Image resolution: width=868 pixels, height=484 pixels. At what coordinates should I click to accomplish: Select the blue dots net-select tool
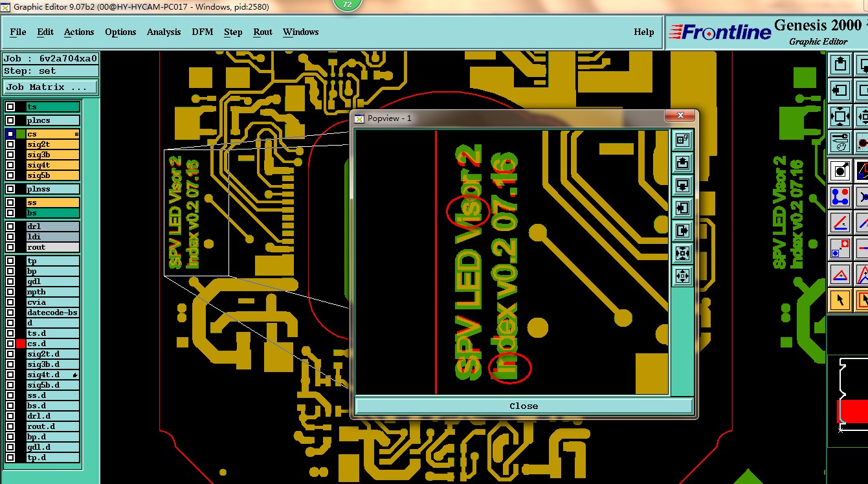pos(840,196)
